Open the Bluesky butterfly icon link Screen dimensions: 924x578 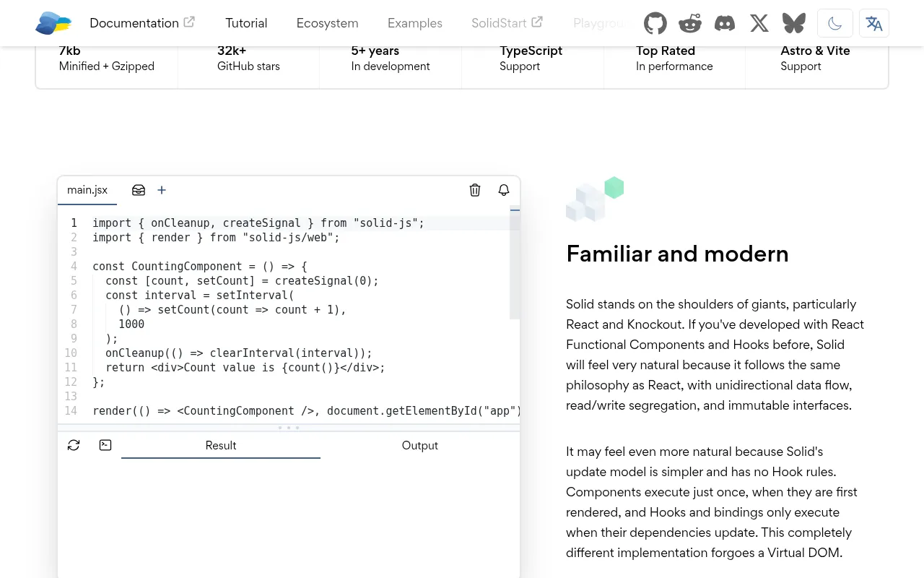tap(794, 23)
